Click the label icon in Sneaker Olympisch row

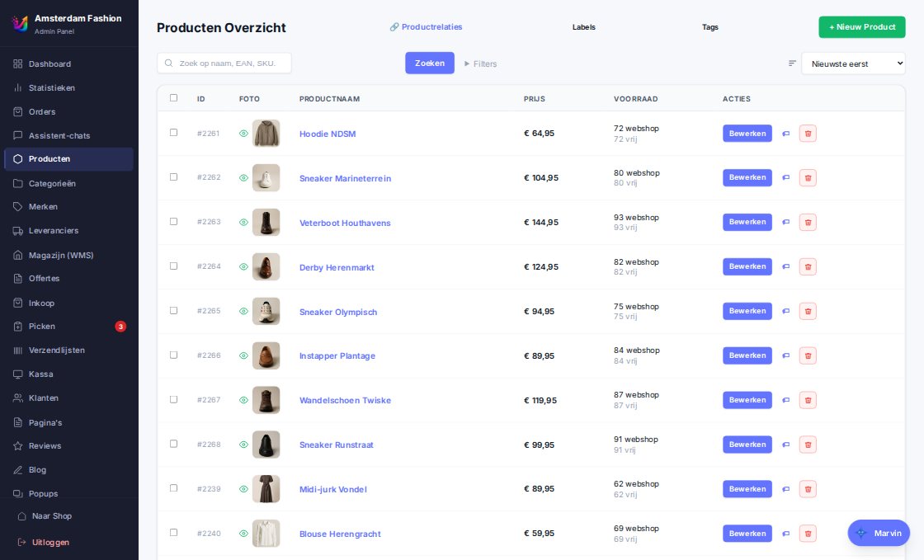tap(785, 312)
